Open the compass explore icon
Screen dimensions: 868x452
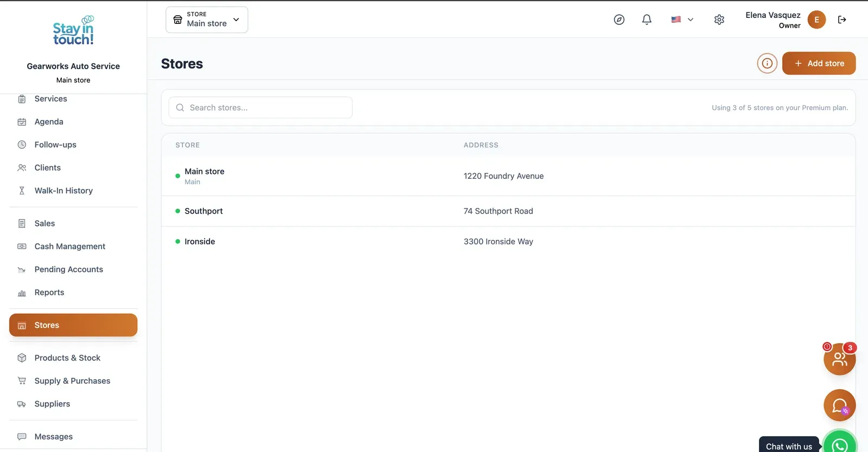[x=619, y=20]
